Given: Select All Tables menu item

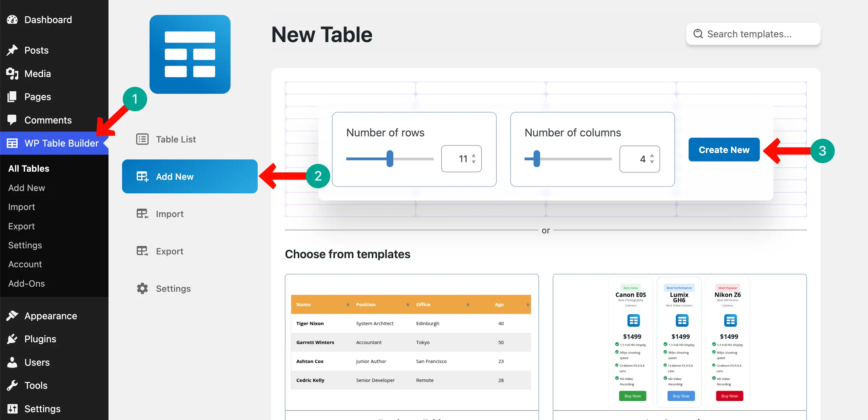Looking at the screenshot, I should (x=28, y=168).
